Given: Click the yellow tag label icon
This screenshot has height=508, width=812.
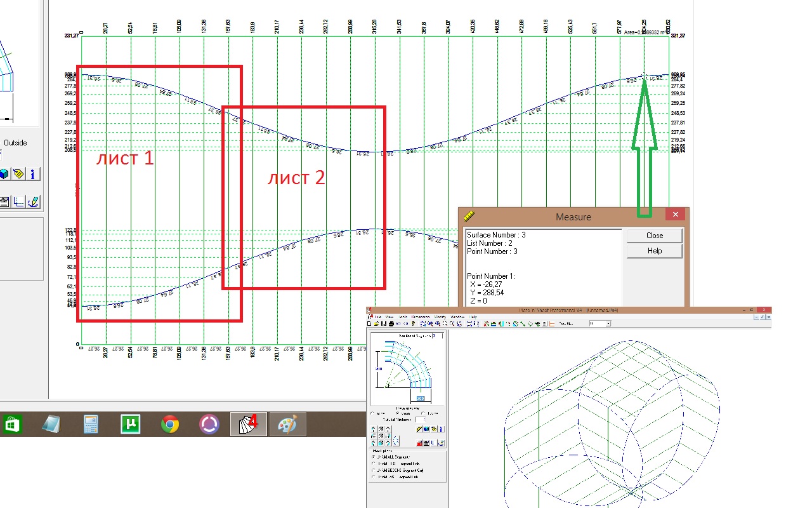Looking at the screenshot, I should 18,173.
